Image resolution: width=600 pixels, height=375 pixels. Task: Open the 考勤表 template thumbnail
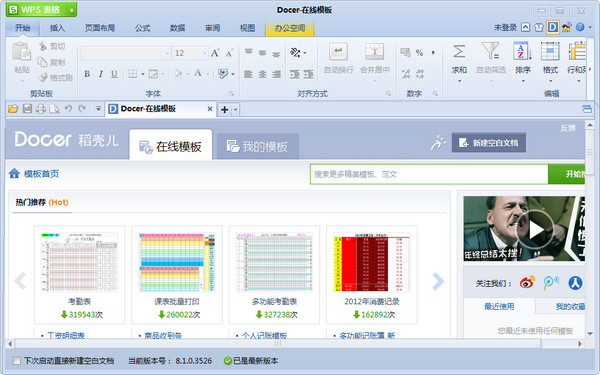80,262
